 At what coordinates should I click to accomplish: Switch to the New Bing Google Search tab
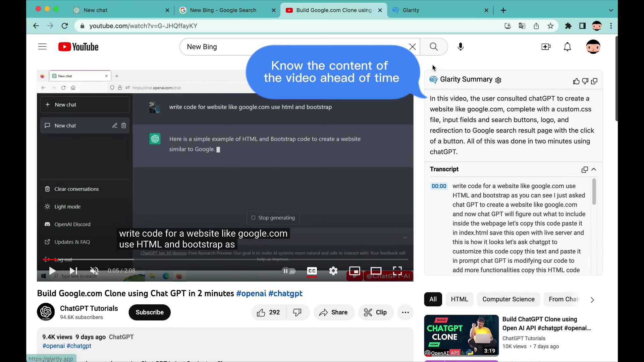coord(222,10)
